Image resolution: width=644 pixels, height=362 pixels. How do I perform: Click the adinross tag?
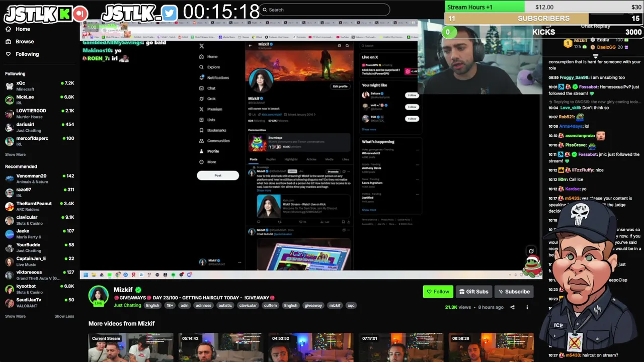click(x=203, y=305)
